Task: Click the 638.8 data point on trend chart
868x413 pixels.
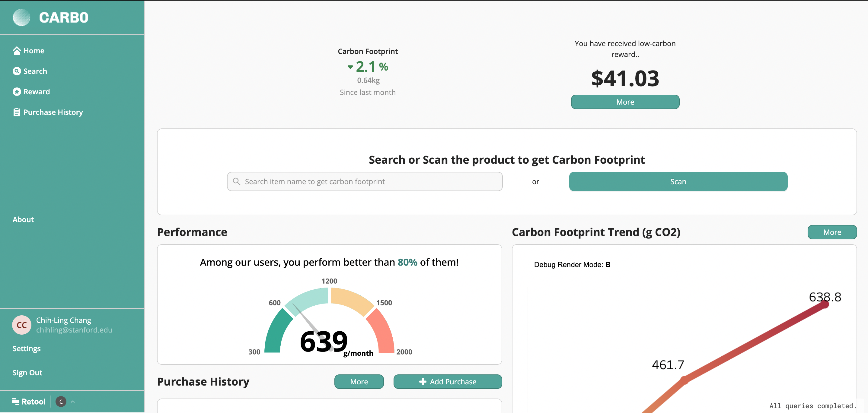Action: click(x=825, y=304)
